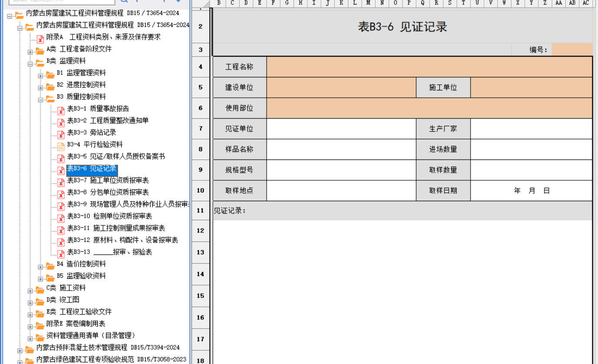The image size is (598, 364).
Task: Collapse the B3 质量控制资料 node
Action: coord(40,100)
